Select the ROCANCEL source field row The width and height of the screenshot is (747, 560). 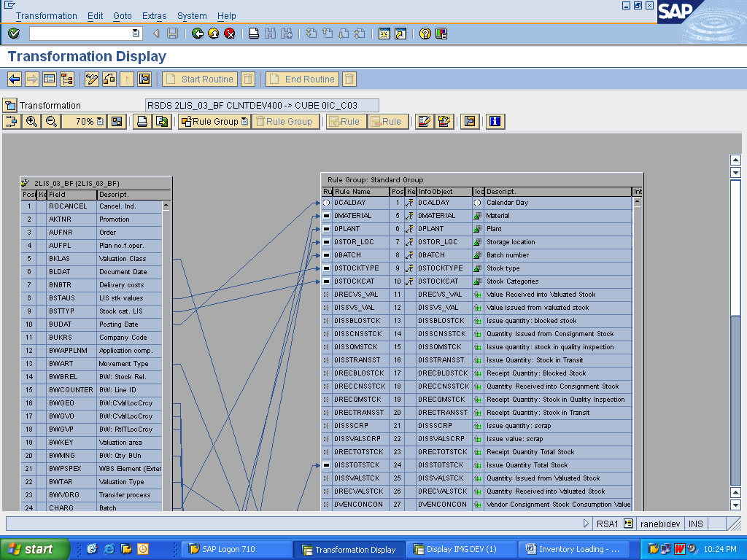pyautogui.click(x=91, y=206)
